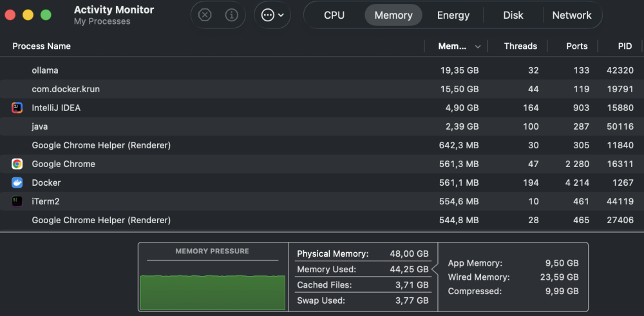Open the Network tab

coord(572,15)
